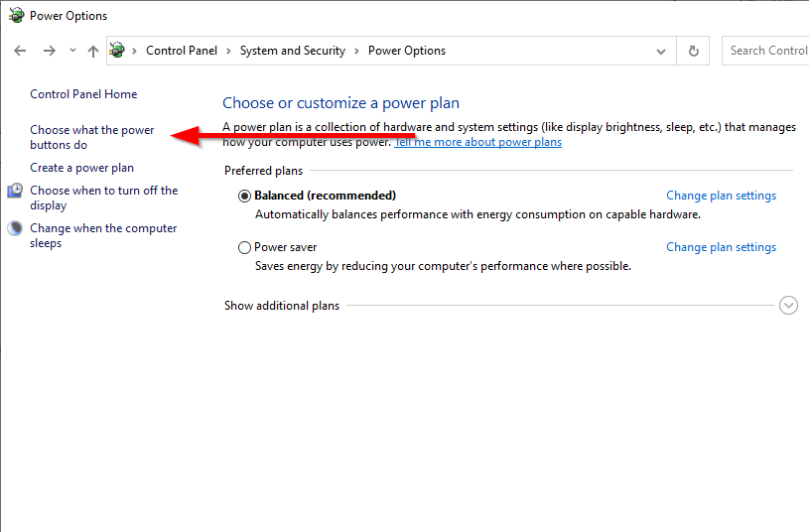Go to Control Panel breadcrumb
This screenshot has width=809, height=532.
coord(181,51)
